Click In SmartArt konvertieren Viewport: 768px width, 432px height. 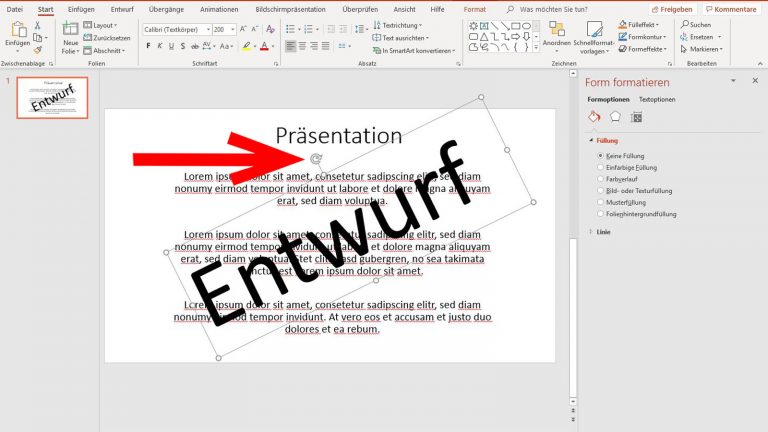pos(414,50)
